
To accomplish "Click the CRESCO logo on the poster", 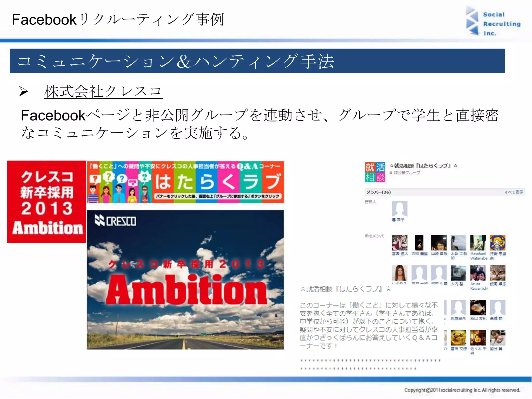I will (x=115, y=221).
